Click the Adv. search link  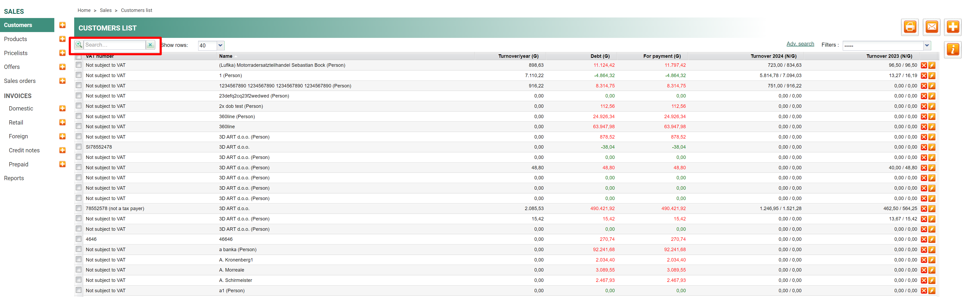point(800,44)
